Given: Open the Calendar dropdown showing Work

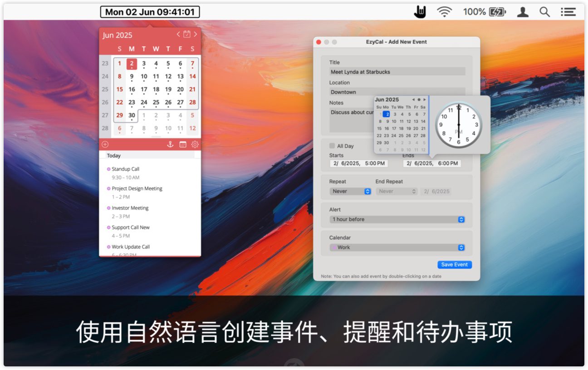Looking at the screenshot, I should point(397,247).
